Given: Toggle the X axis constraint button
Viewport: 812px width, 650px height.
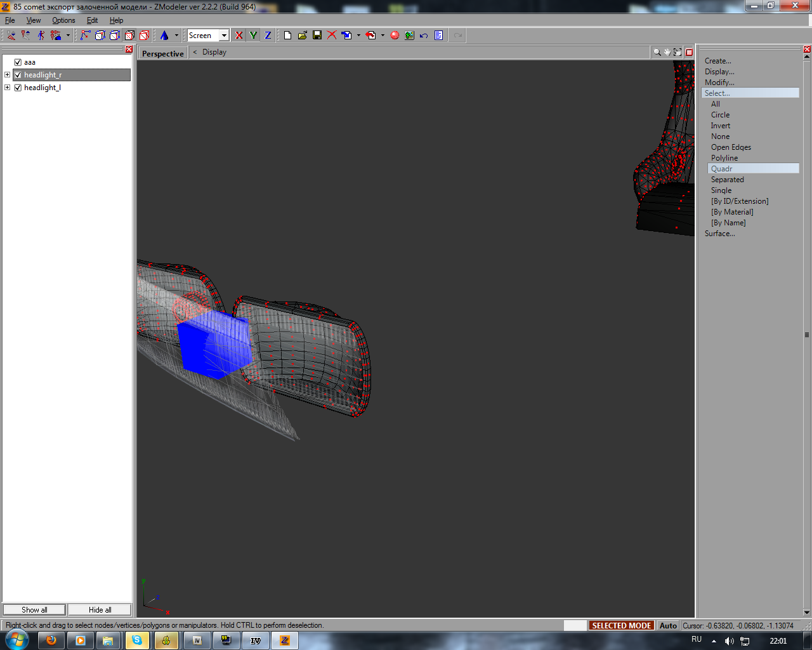Looking at the screenshot, I should pyautogui.click(x=239, y=36).
